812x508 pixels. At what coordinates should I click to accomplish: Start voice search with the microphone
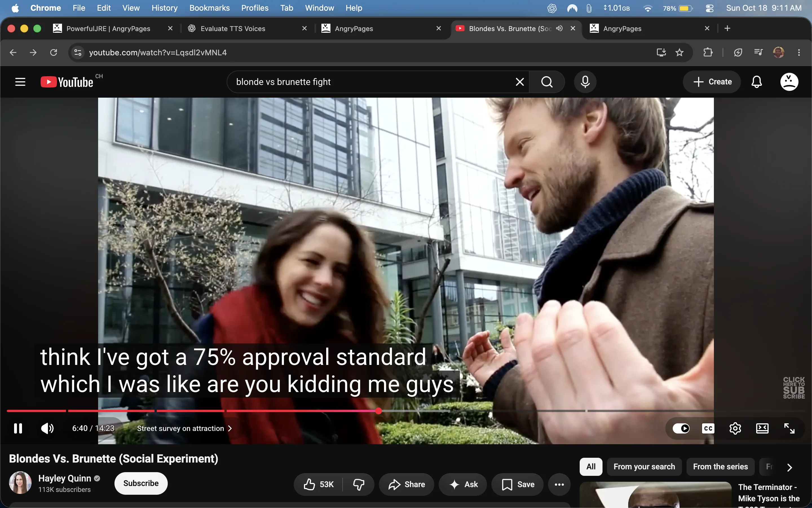coord(585,82)
